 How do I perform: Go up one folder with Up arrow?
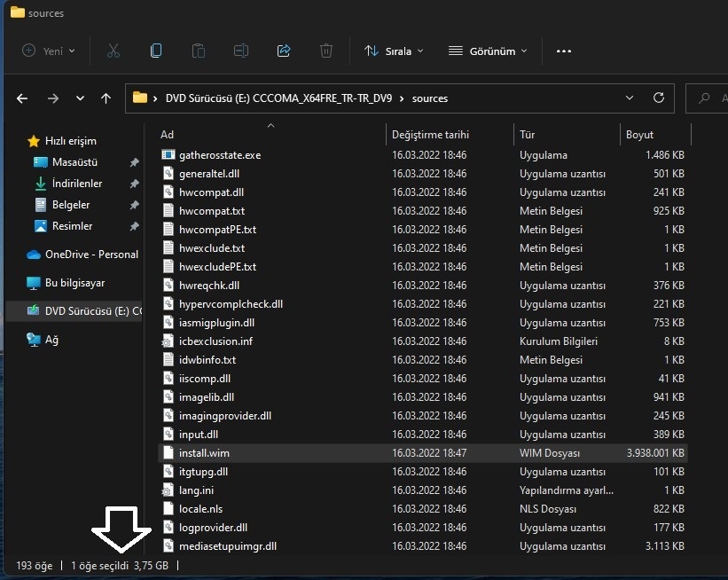(106, 98)
